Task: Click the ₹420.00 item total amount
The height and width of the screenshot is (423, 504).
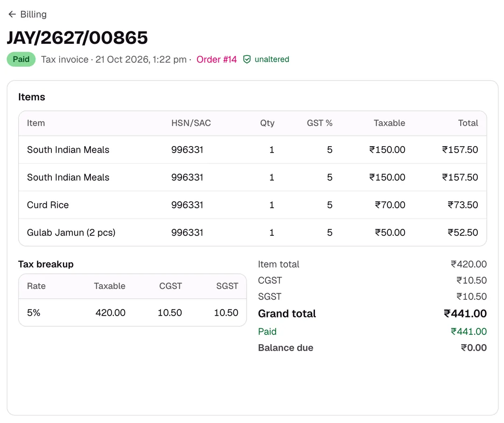Action: coord(469,264)
